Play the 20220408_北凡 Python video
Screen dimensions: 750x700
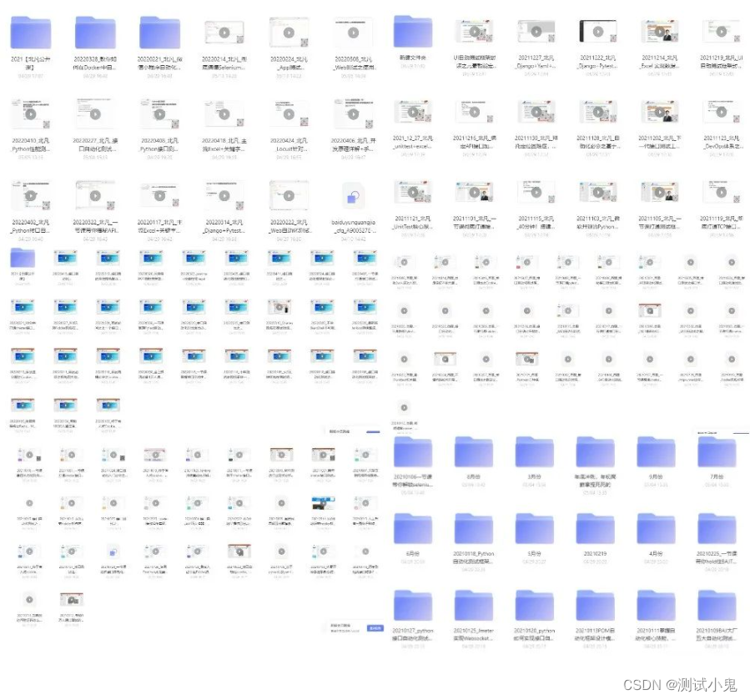(159, 114)
